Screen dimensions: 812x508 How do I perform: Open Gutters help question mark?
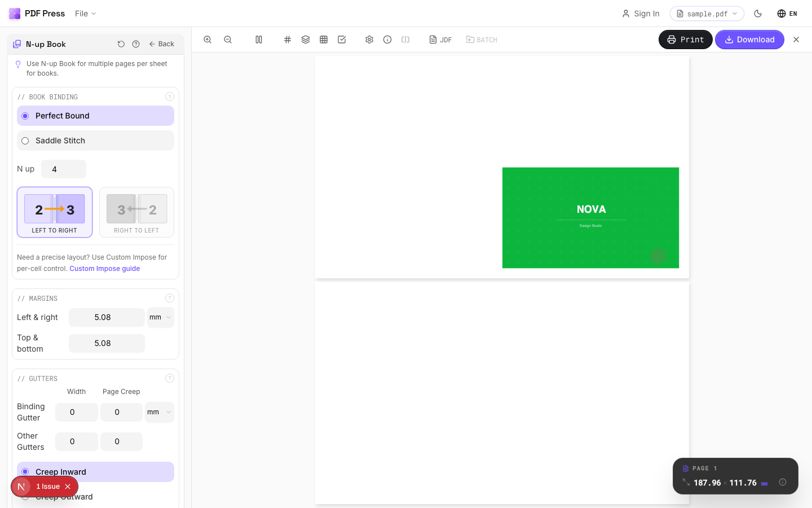point(170,378)
